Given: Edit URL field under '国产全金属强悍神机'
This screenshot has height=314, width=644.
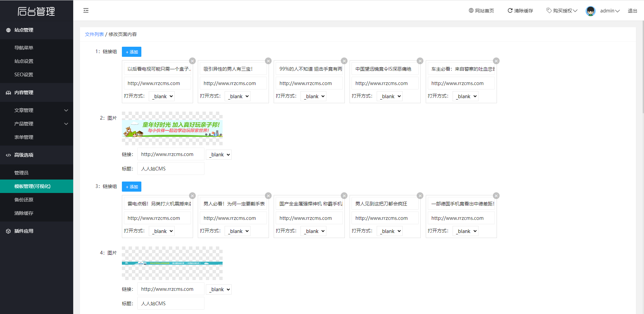Looking at the screenshot, I should pyautogui.click(x=309, y=218).
